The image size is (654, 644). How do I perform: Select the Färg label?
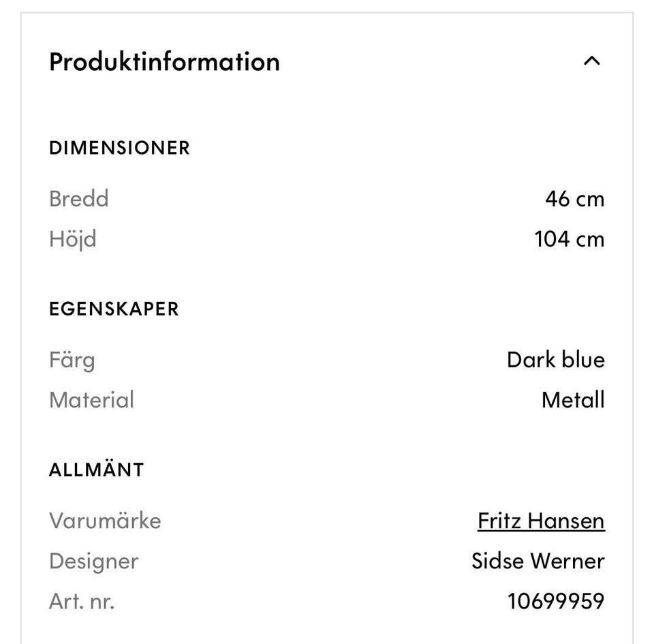click(x=72, y=360)
